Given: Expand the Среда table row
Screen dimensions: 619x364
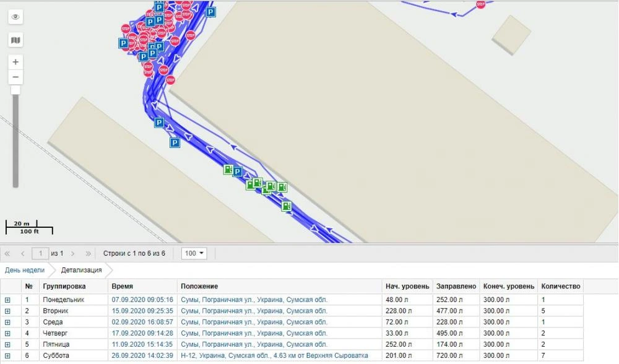Looking at the screenshot, I should pos(8,321).
